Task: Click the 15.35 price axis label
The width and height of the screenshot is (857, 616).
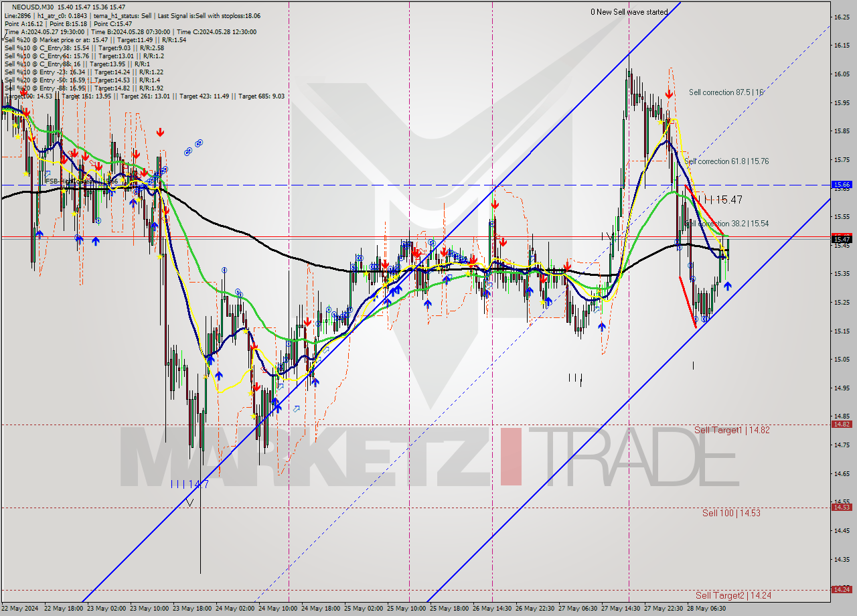Action: click(842, 274)
